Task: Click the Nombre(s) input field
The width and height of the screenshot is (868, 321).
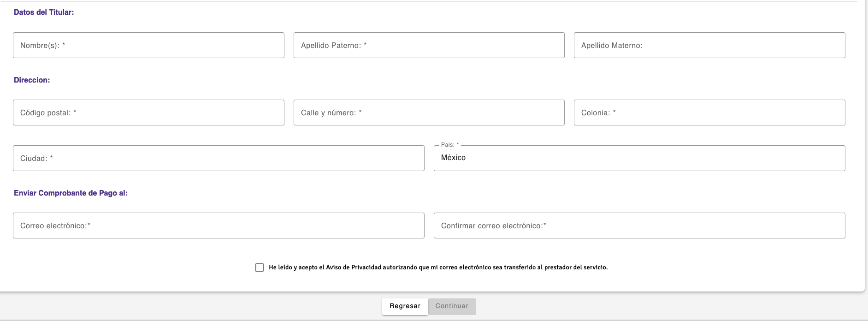Action: (148, 45)
